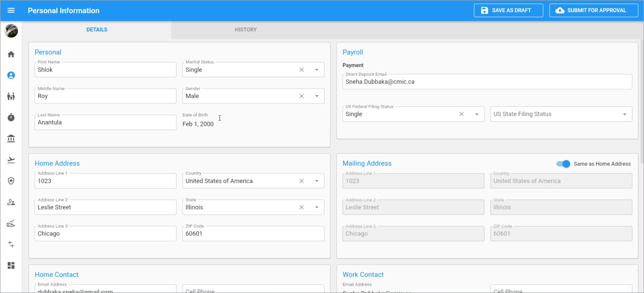Viewport: 644px width, 293px height.
Task: Switch to the Details tab
Action: (97, 30)
